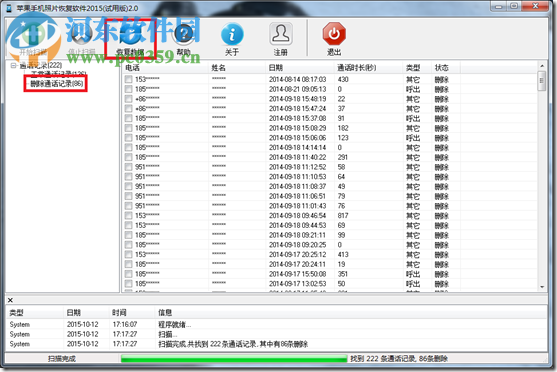Screen dimensions: 557x372
Task: Click the call list scrollbar up arrow
Action: (542, 66)
